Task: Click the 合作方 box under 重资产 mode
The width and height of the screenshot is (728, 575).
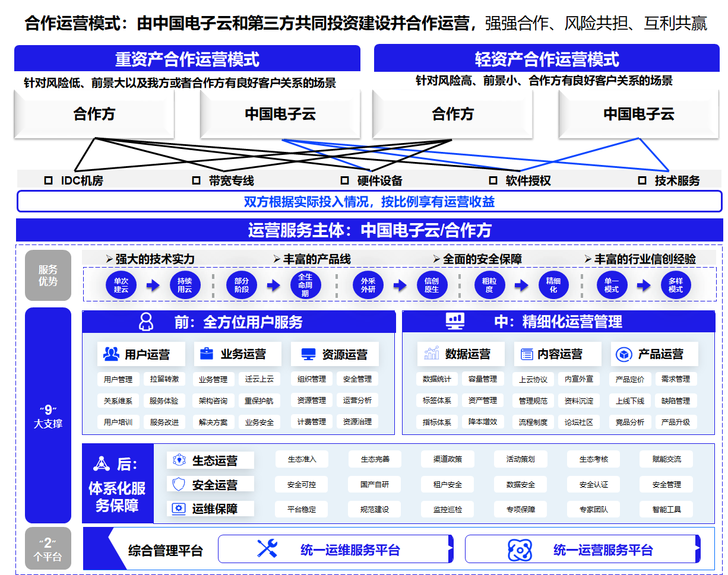Action: pos(94,114)
